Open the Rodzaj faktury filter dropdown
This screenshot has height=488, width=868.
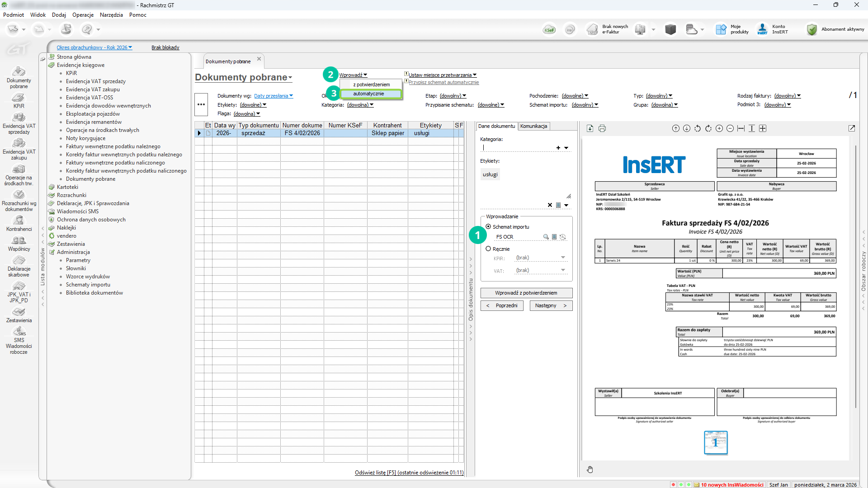point(787,96)
